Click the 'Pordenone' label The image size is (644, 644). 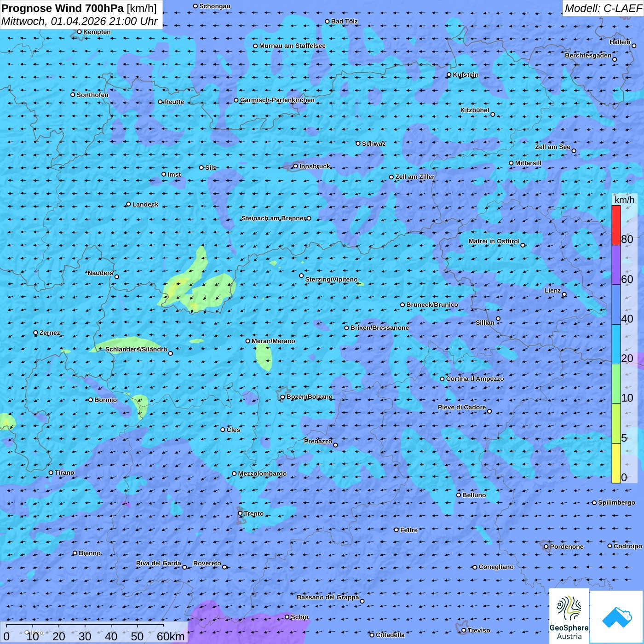(x=567, y=546)
